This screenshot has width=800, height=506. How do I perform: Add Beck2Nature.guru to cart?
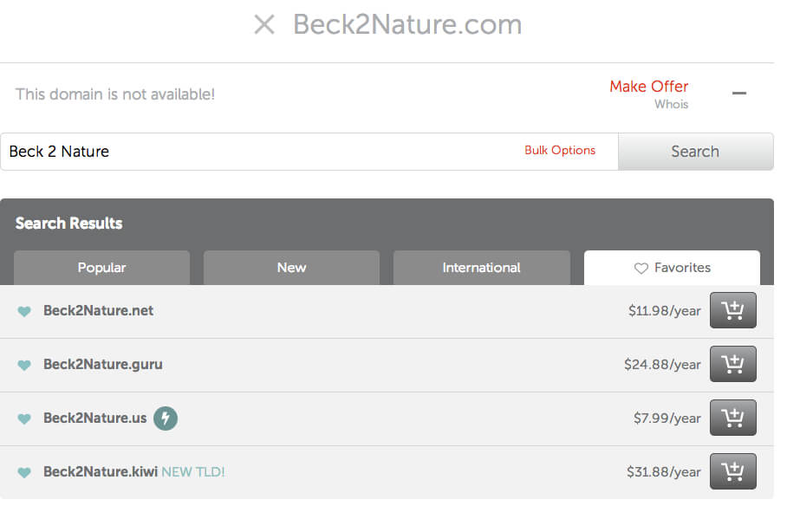click(x=733, y=364)
